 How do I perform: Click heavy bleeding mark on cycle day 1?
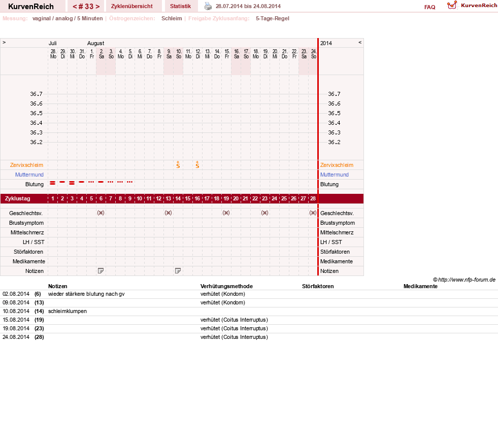click(53, 183)
